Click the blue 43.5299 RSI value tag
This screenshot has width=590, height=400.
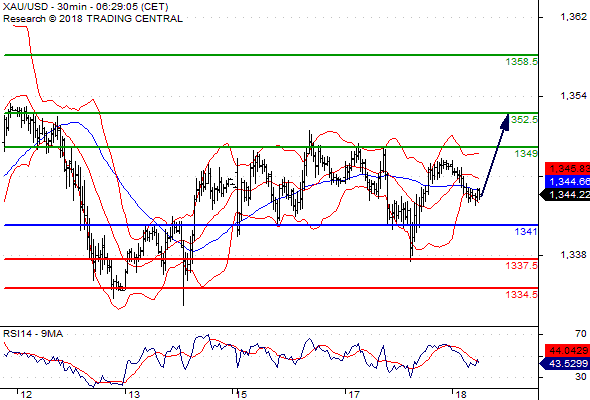tap(565, 363)
